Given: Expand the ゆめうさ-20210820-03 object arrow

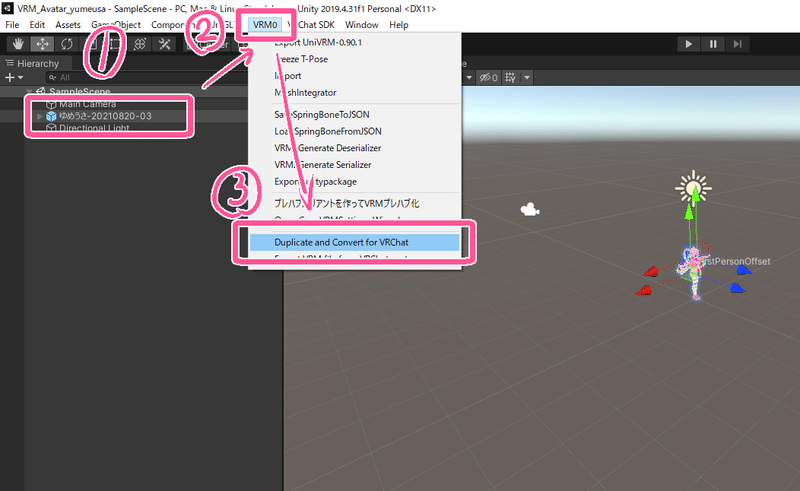Looking at the screenshot, I should click(39, 116).
